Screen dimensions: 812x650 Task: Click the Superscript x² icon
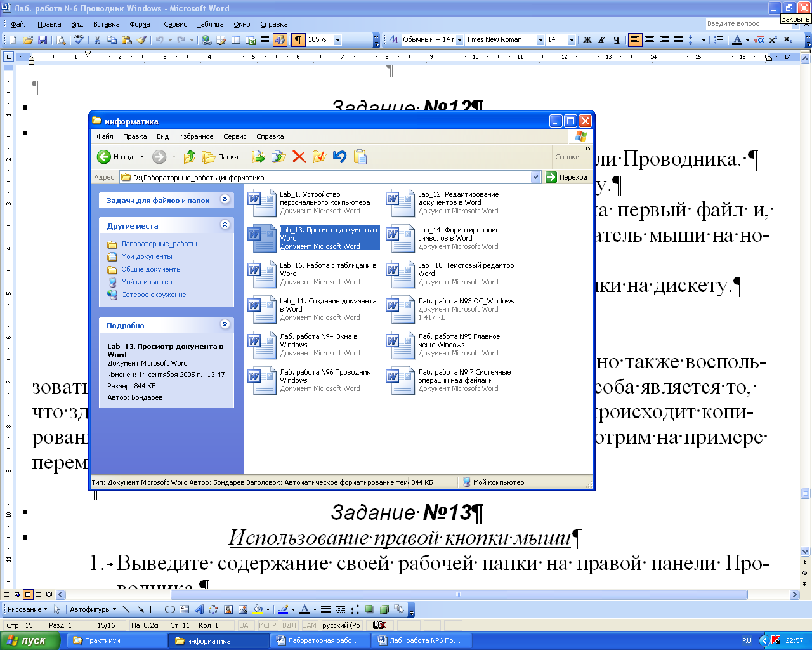click(x=773, y=40)
